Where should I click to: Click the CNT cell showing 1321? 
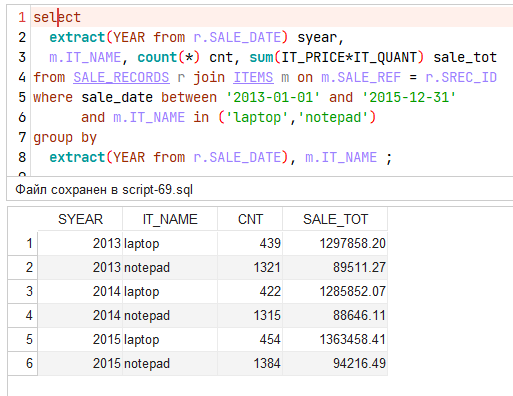point(250,267)
